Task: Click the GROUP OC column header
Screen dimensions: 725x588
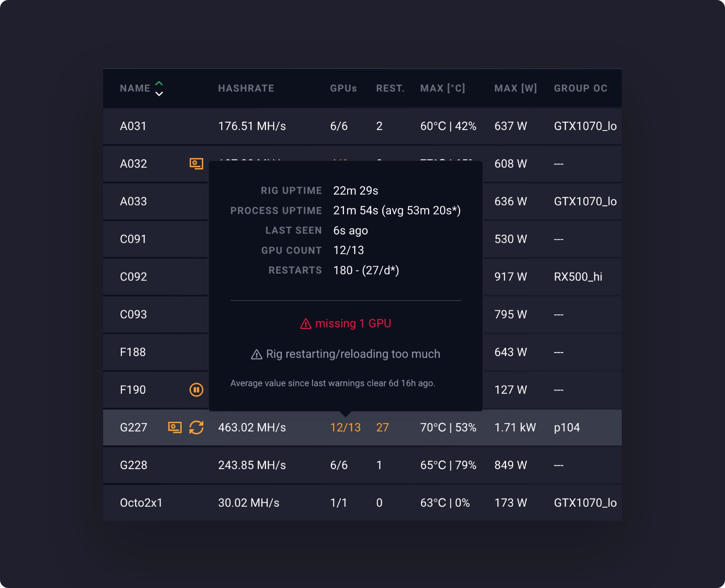Action: pos(580,88)
